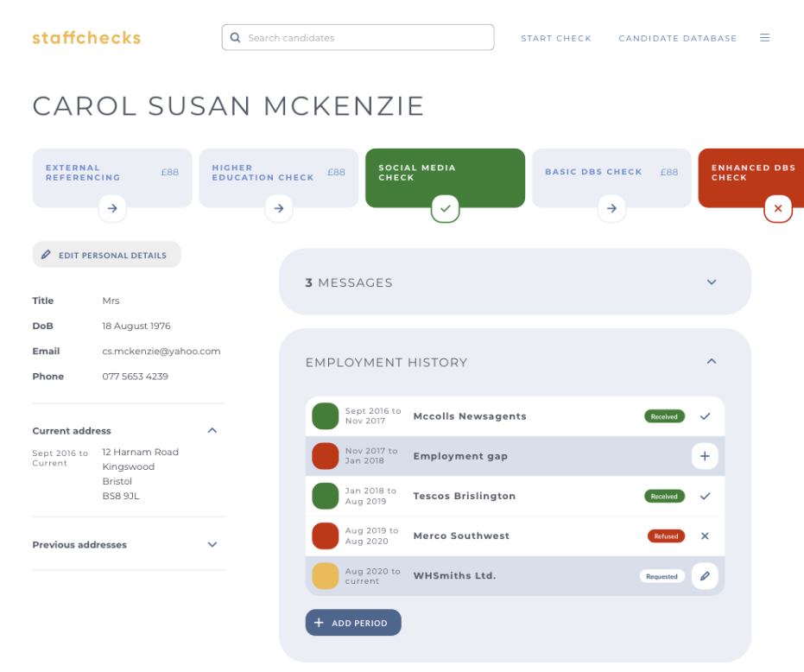Collapse the Employment History section
This screenshot has width=804, height=672.
click(x=712, y=362)
